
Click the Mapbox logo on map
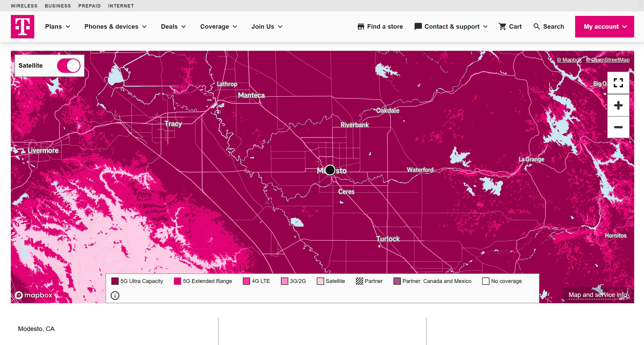(x=33, y=295)
